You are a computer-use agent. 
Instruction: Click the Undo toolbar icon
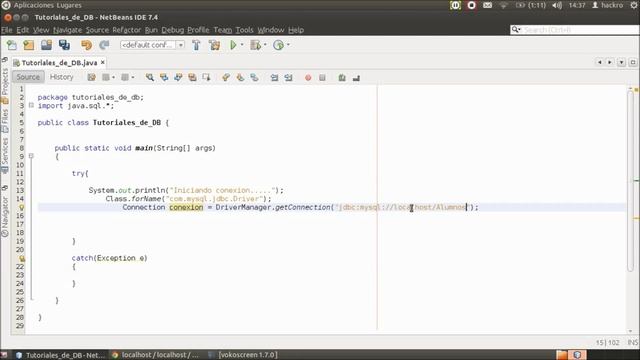[x=86, y=45]
